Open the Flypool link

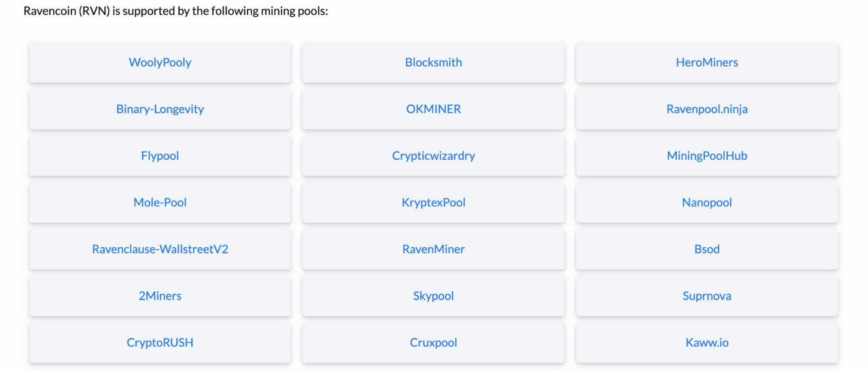point(160,156)
